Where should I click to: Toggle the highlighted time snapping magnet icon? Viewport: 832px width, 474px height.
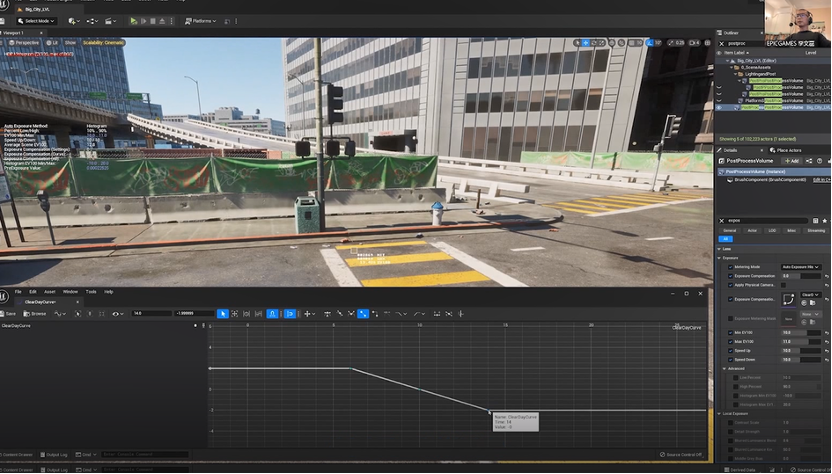click(272, 314)
